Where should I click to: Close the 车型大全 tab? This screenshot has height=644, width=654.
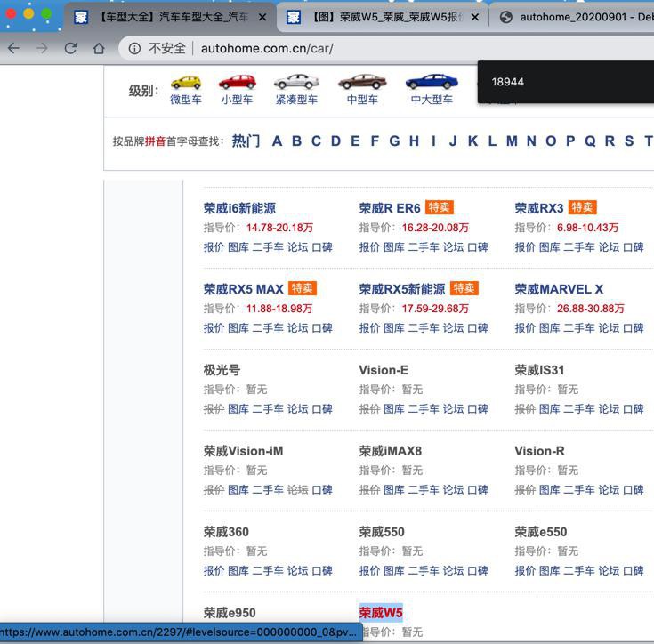262,17
